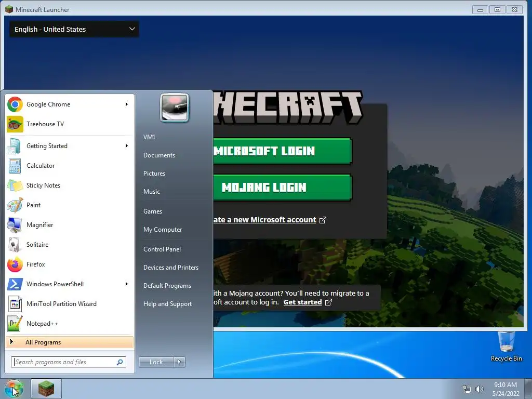Viewport: 532px width, 399px height.
Task: Click the external link icon beside Microsoft account
Action: click(x=323, y=220)
